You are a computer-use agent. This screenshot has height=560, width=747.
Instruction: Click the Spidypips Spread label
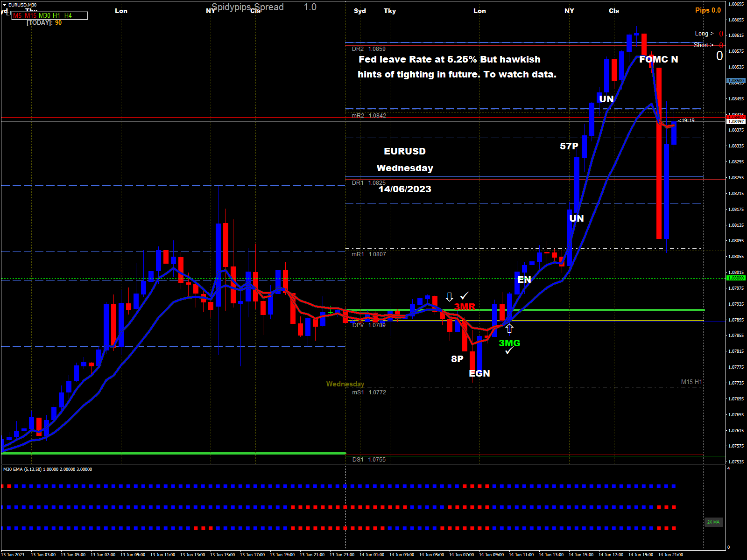click(x=247, y=7)
